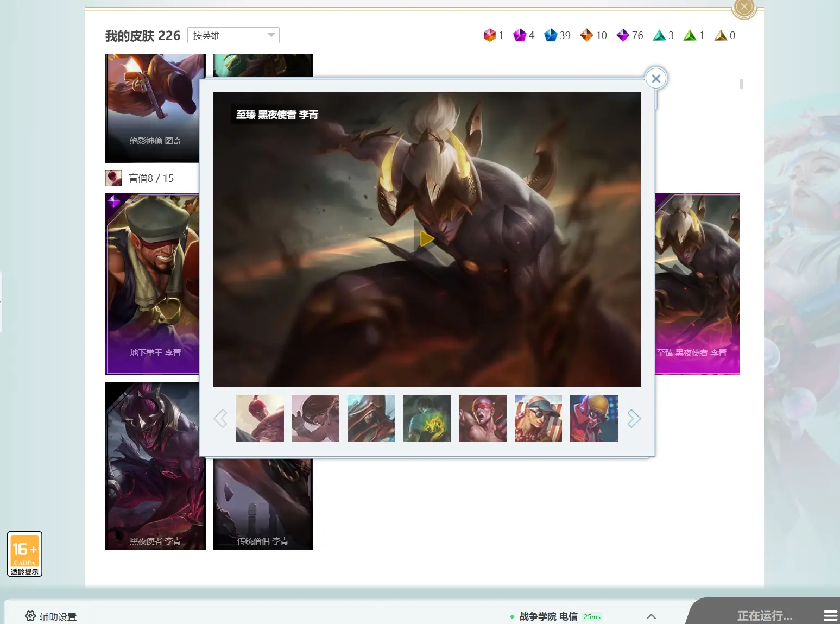This screenshot has width=840, height=624.
Task: Open the 地下拳王 李青 skin card
Action: point(153,283)
